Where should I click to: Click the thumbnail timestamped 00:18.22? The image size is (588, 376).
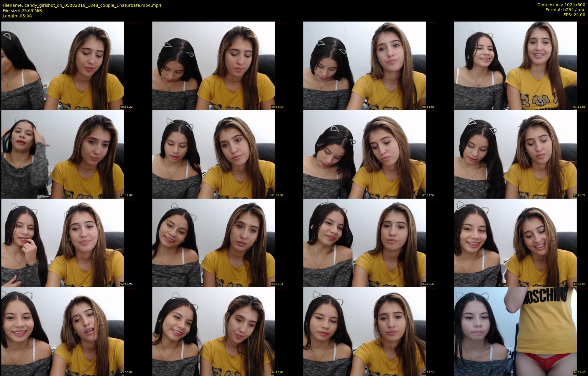[x=63, y=66]
